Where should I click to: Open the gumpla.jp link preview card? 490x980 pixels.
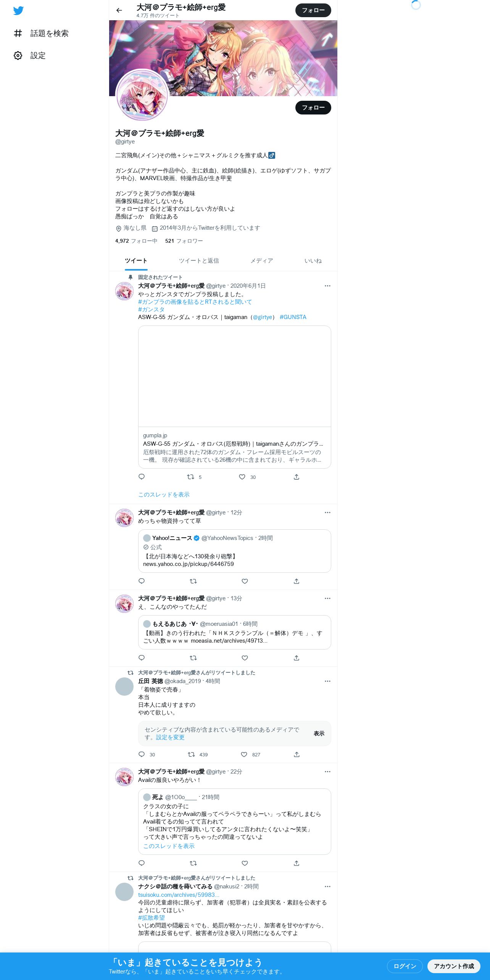coord(235,397)
